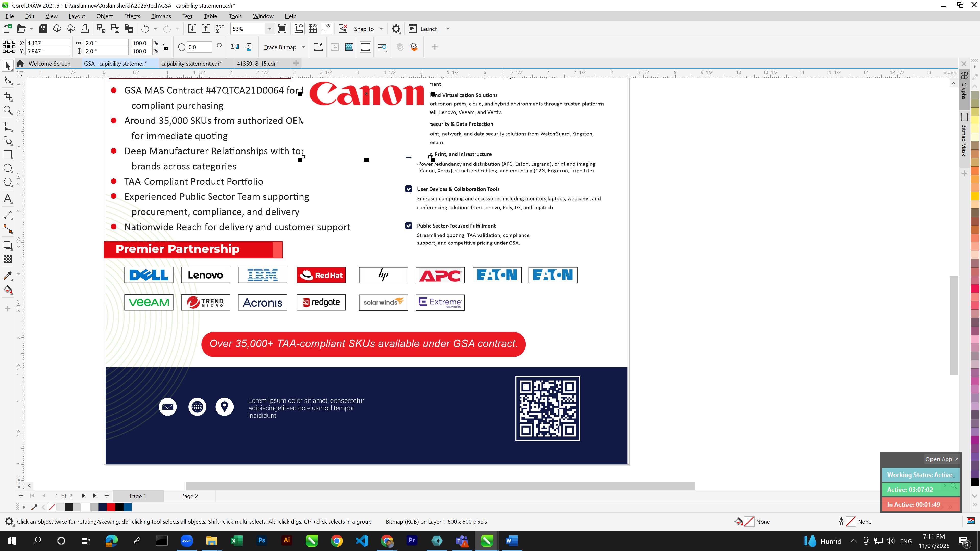The width and height of the screenshot is (980, 551).
Task: Select the Transparency tool
Action: pos(8,259)
